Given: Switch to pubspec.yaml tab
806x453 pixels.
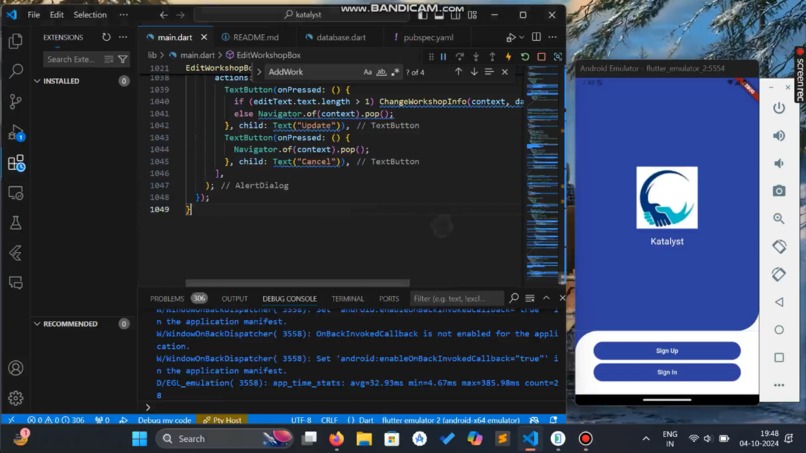Looking at the screenshot, I should pos(428,38).
